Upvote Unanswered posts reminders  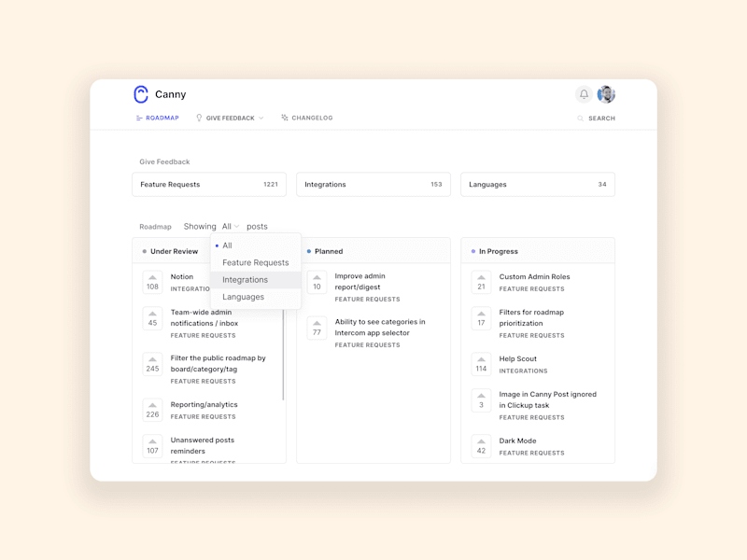(152, 446)
